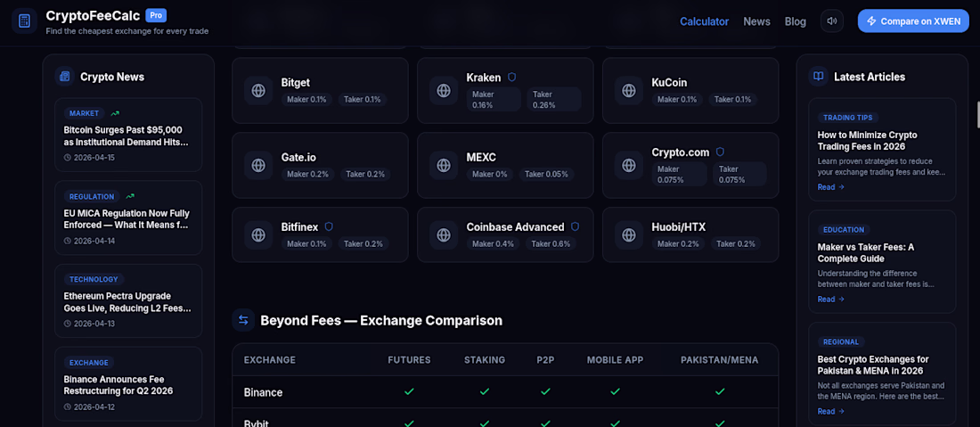Image resolution: width=980 pixels, height=427 pixels.
Task: Toggle the sound speaker button
Action: pyautogui.click(x=832, y=21)
